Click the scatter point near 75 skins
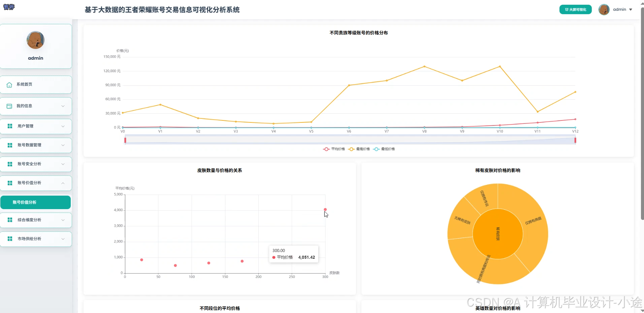Image resolution: width=644 pixels, height=313 pixels. point(175,265)
